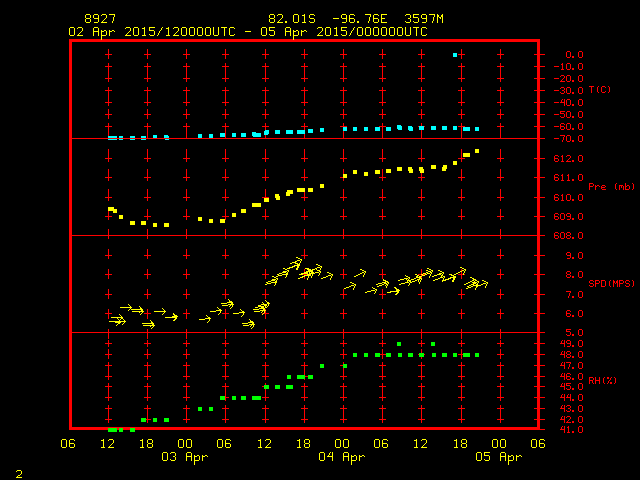The image size is (640, 480).
Task: Click the Pre (mb) pressure axis label
Action: coord(611,187)
